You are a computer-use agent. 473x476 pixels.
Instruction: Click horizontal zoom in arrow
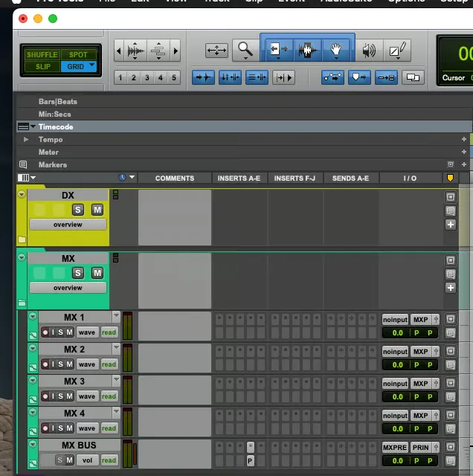tap(176, 51)
